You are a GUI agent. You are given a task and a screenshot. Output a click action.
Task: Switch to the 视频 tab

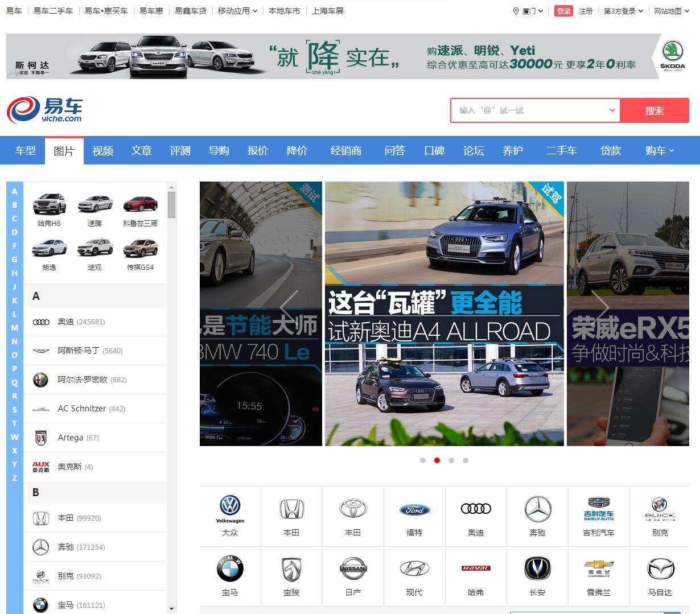(103, 150)
